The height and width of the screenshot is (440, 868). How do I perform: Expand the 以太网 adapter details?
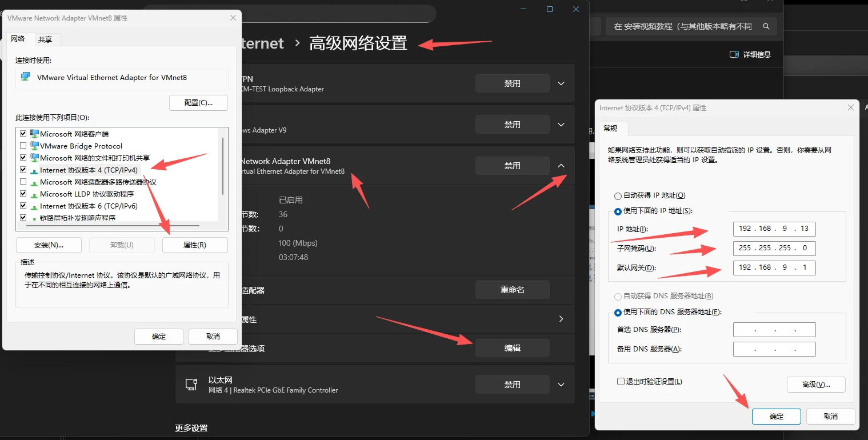[561, 384]
